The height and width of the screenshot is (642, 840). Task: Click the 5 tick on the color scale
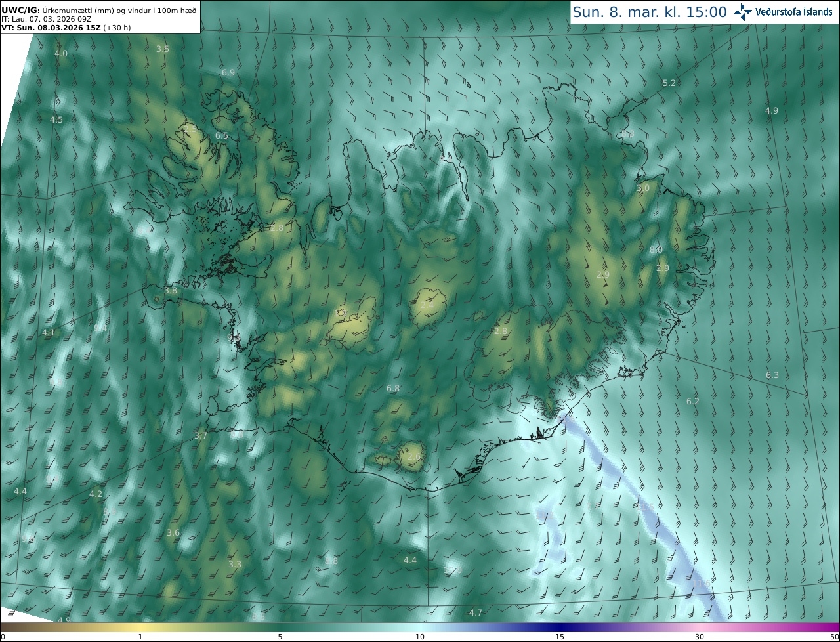(x=280, y=637)
